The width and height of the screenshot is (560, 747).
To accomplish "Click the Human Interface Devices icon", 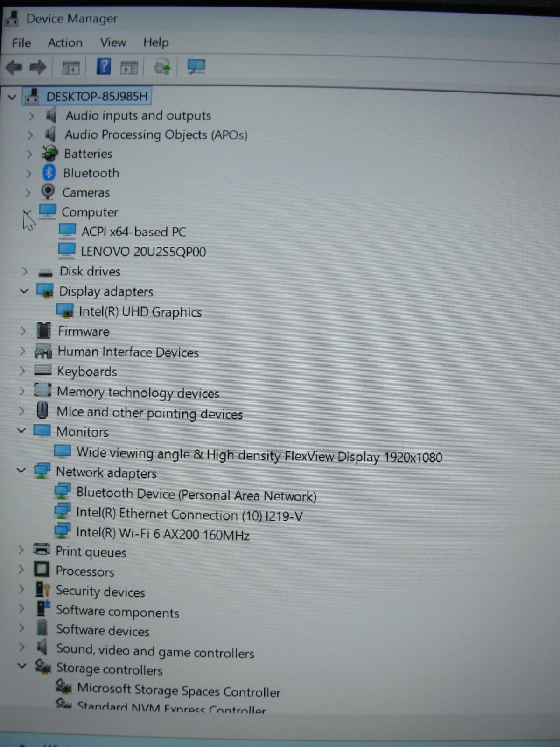I will 43,351.
